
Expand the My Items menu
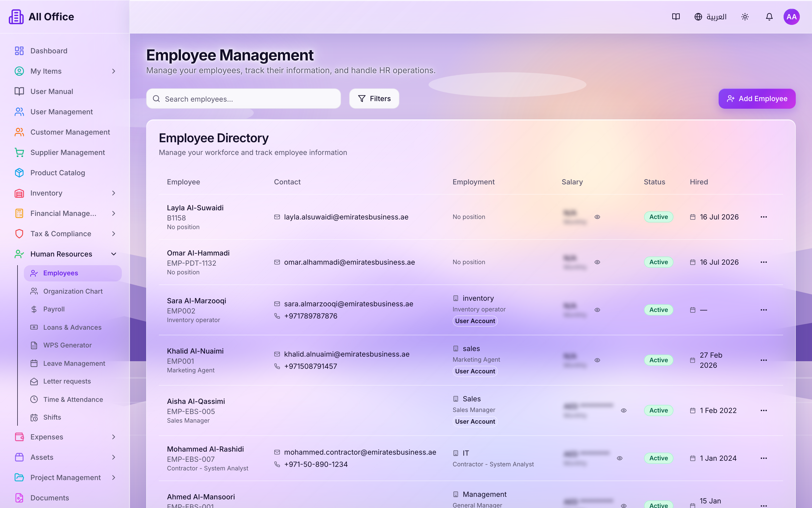(x=65, y=71)
